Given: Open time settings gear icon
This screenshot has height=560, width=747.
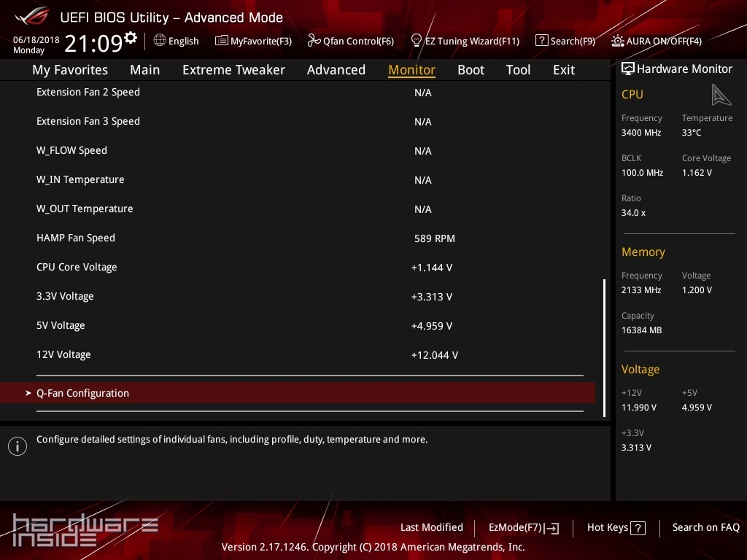Looking at the screenshot, I should coord(131,37).
